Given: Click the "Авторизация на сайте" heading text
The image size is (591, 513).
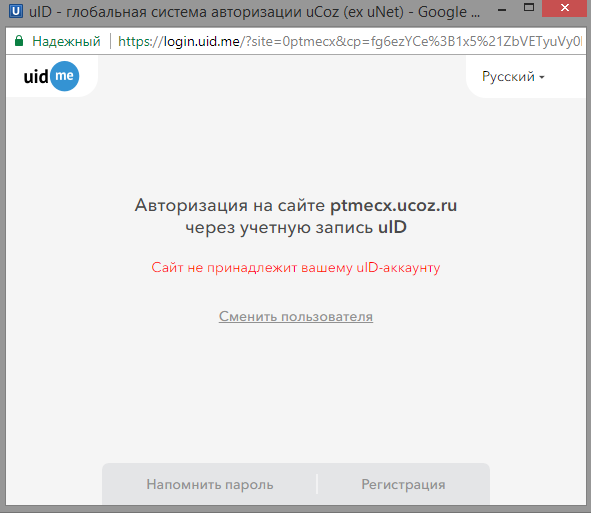Looking at the screenshot, I should click(x=230, y=206).
